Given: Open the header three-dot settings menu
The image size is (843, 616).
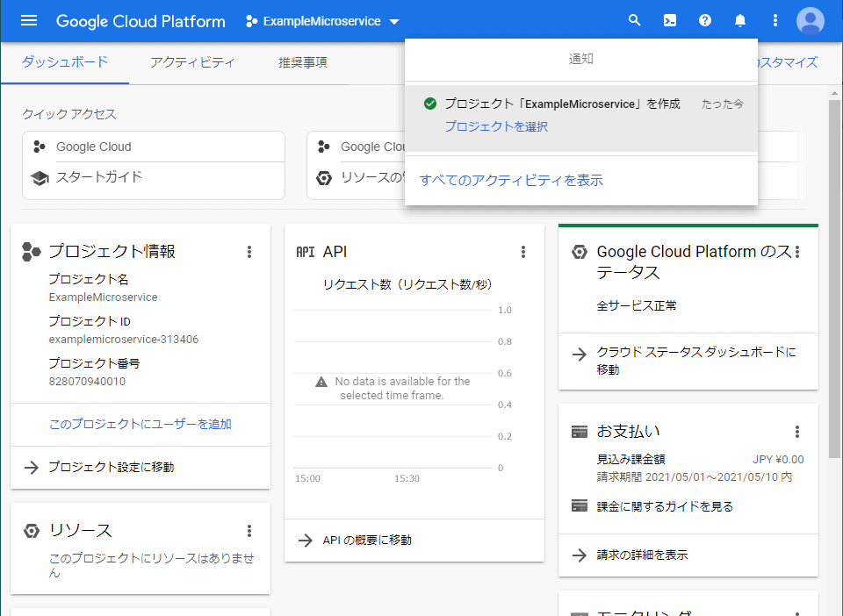Looking at the screenshot, I should point(775,21).
